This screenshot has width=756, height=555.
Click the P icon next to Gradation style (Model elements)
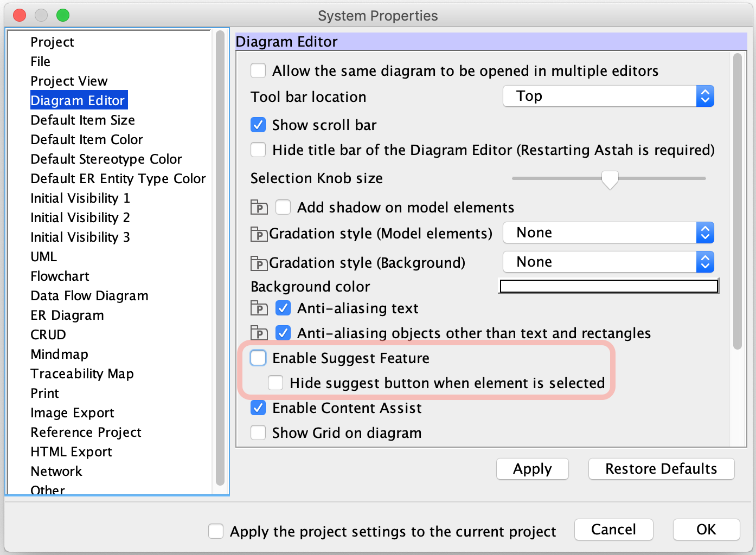pos(259,234)
